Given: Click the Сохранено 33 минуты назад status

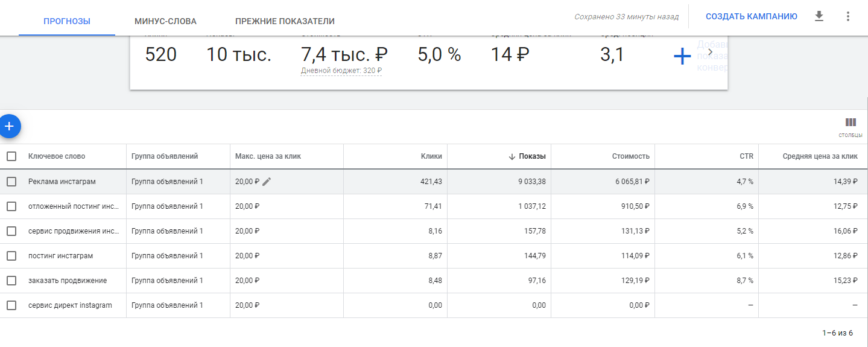Looking at the screenshot, I should pyautogui.click(x=626, y=17).
